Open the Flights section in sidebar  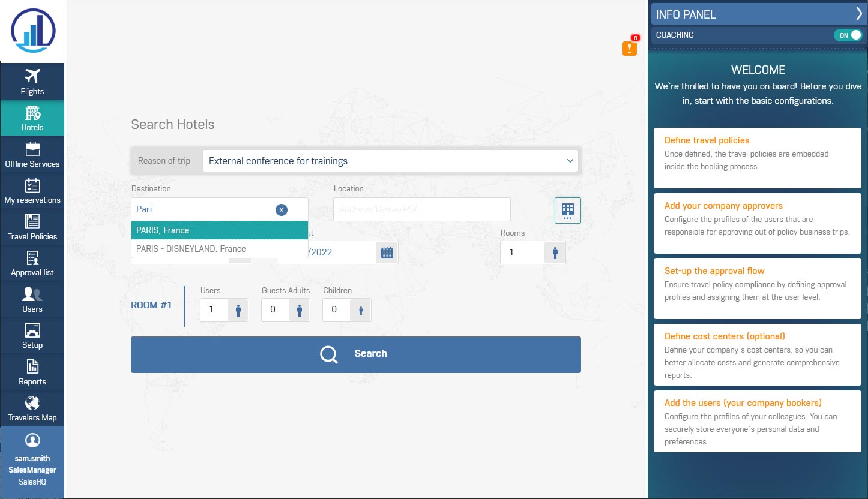click(x=32, y=82)
